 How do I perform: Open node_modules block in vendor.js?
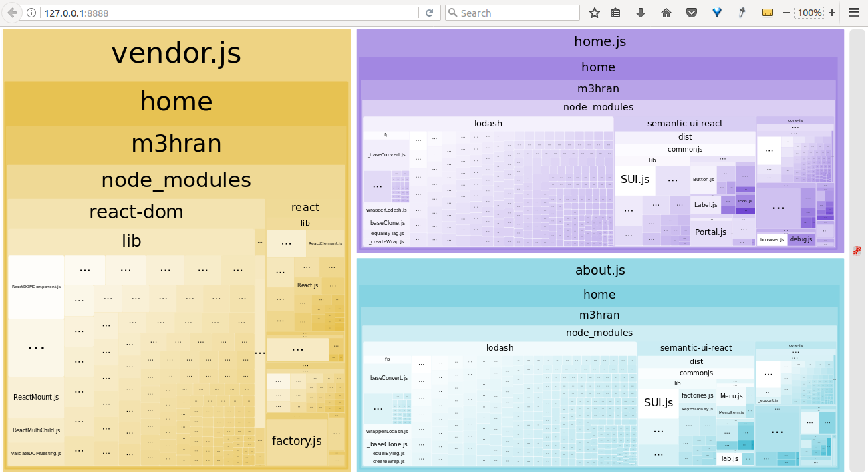pyautogui.click(x=176, y=180)
